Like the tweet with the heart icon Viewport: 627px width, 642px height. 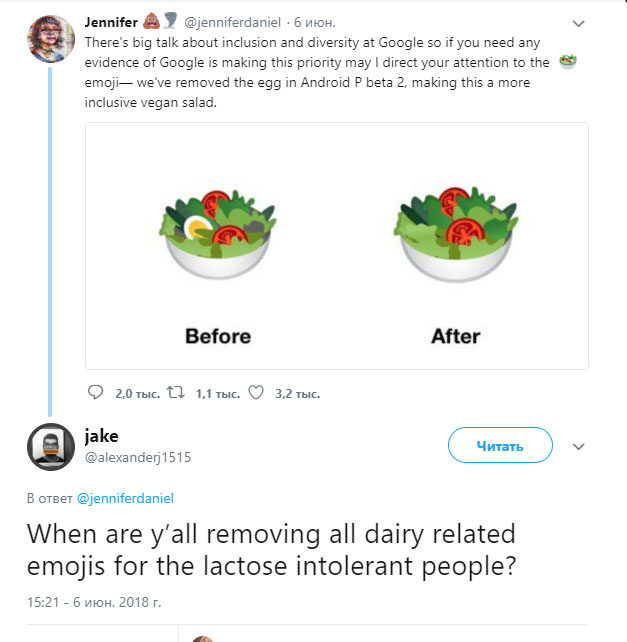click(x=255, y=393)
